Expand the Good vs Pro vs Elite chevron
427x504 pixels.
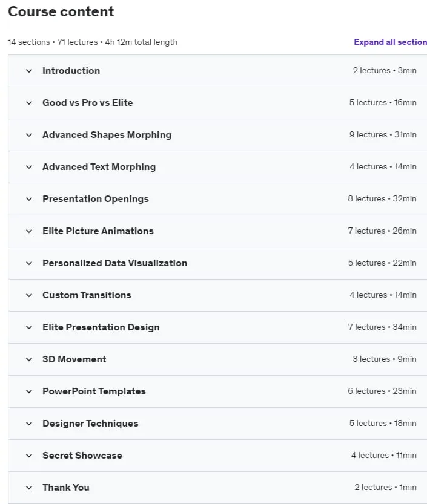tap(29, 103)
